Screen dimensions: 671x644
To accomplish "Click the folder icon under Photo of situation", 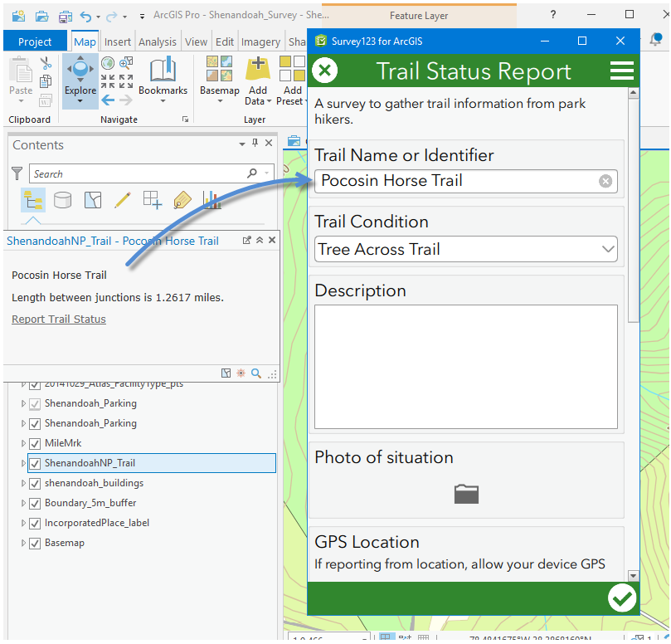I will click(x=466, y=494).
